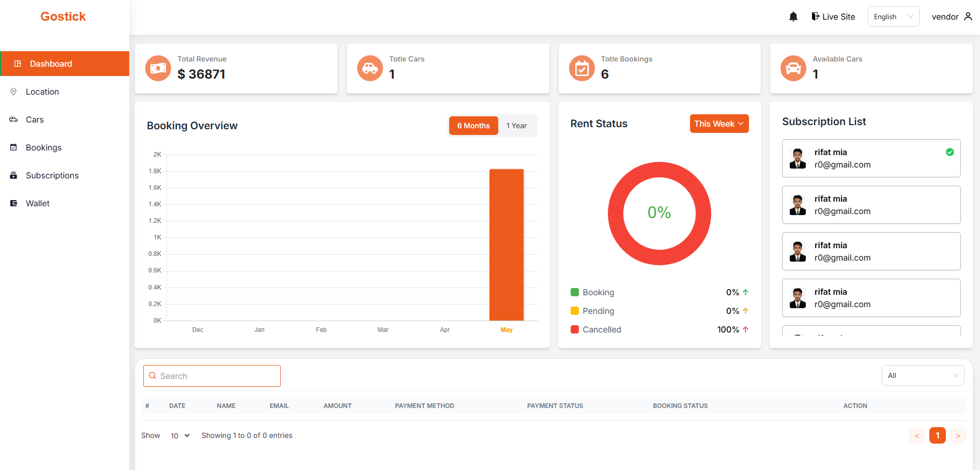Image resolution: width=980 pixels, height=470 pixels.
Task: Open the vendor user profile icon
Action: 968,17
